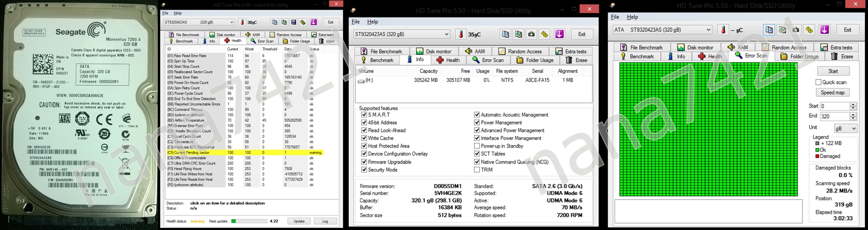Click copy screenshot icon in Error Scan window

coord(783,30)
